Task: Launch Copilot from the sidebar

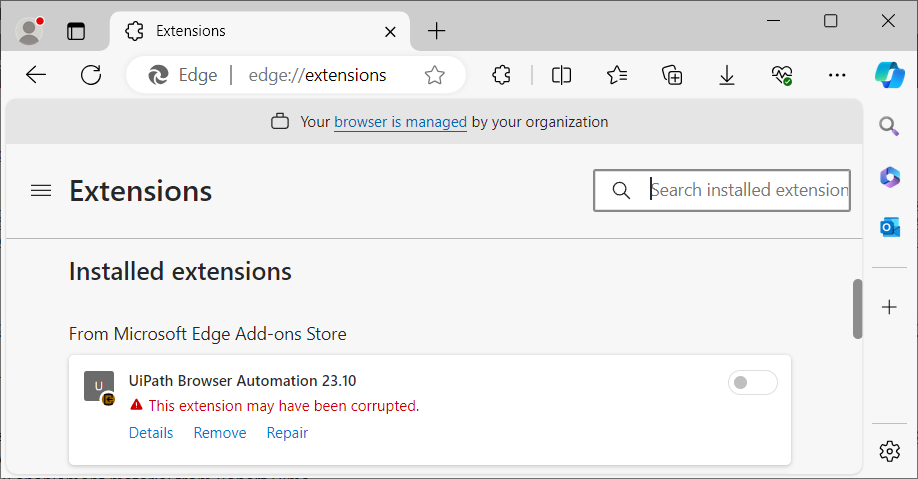Action: click(x=889, y=75)
